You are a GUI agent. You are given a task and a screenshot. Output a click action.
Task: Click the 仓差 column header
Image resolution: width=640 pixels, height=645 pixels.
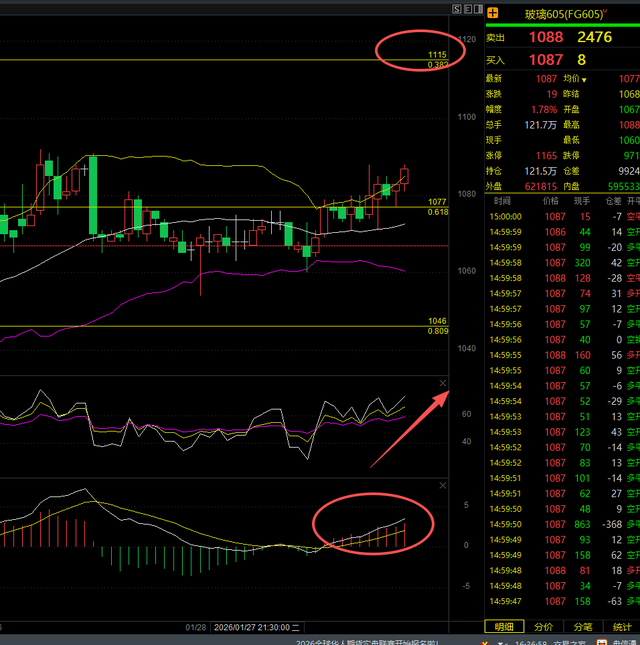[614, 201]
